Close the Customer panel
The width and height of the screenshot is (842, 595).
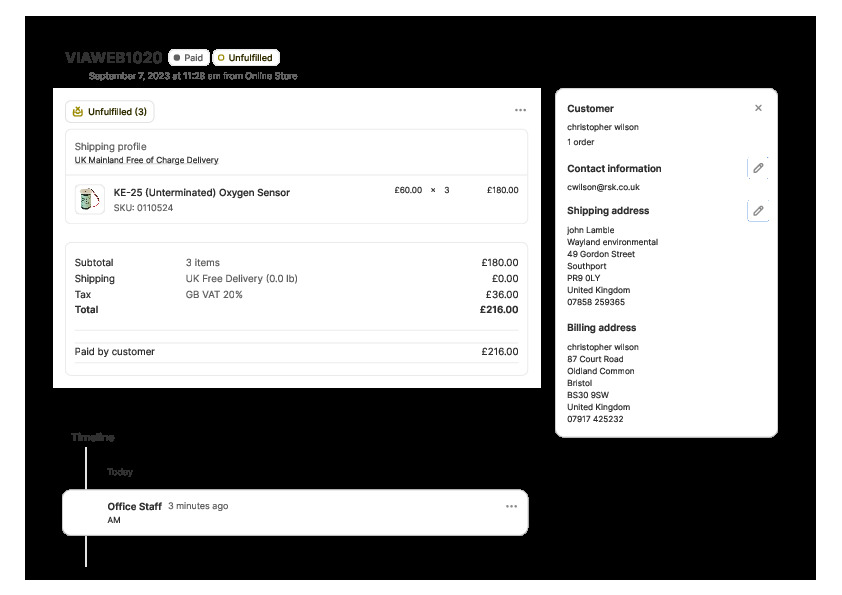[x=758, y=108]
